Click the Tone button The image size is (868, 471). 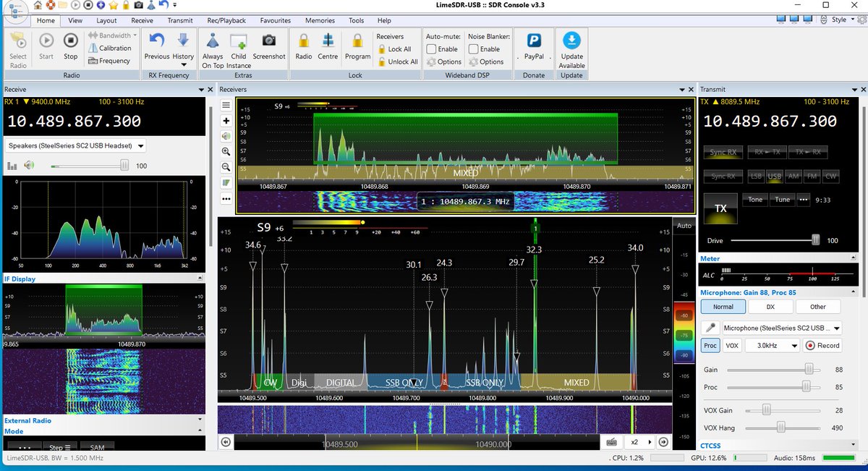click(754, 200)
